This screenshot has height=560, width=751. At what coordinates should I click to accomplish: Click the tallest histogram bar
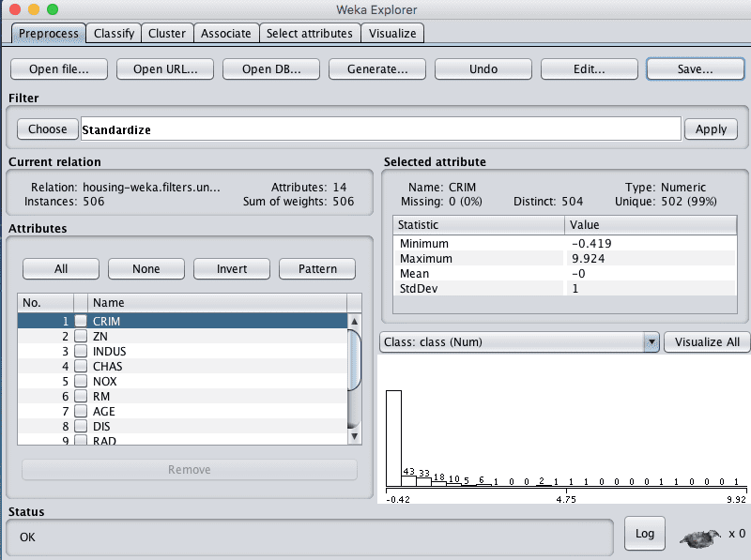(x=393, y=438)
